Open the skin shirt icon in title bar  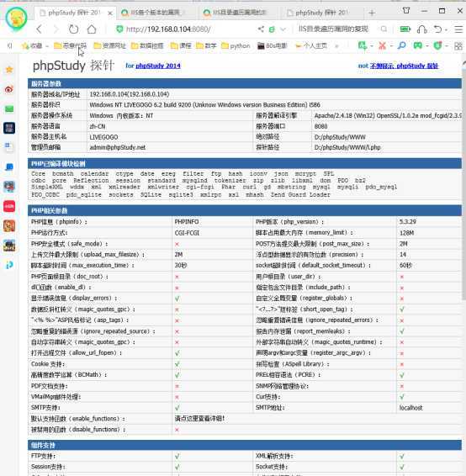[x=406, y=11]
